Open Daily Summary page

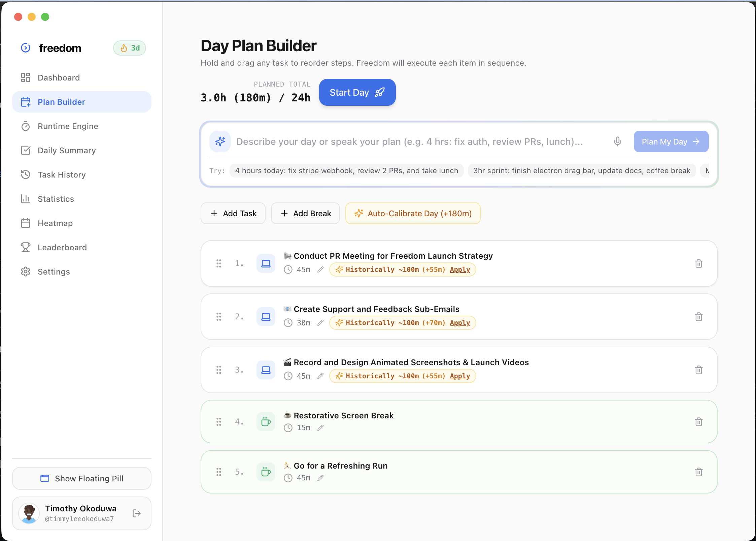click(82, 150)
